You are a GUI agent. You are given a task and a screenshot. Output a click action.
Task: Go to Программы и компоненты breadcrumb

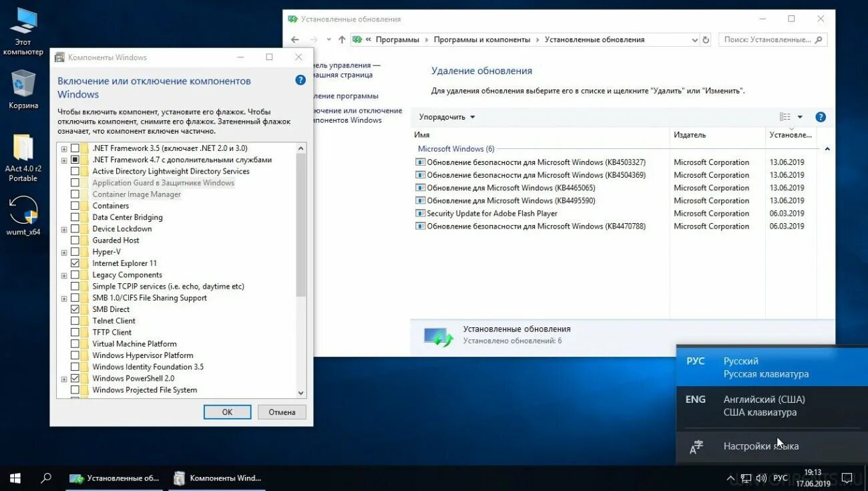coord(482,39)
